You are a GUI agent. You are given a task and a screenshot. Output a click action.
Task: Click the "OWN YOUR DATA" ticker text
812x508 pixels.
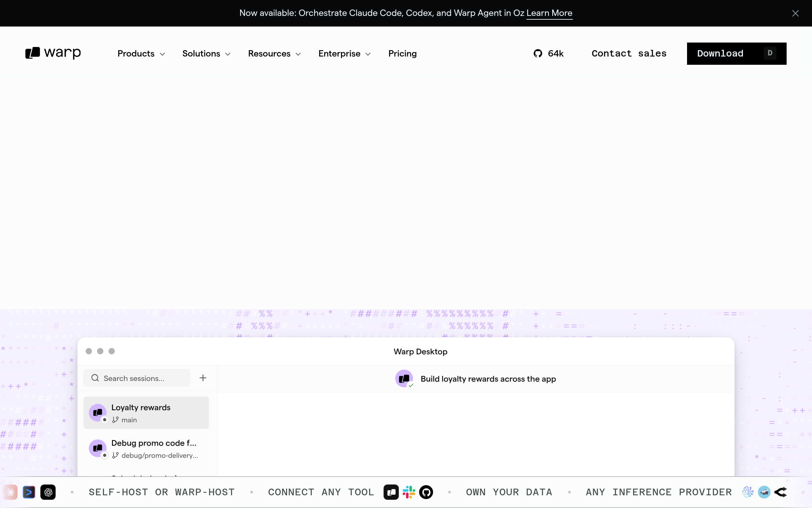point(509,492)
